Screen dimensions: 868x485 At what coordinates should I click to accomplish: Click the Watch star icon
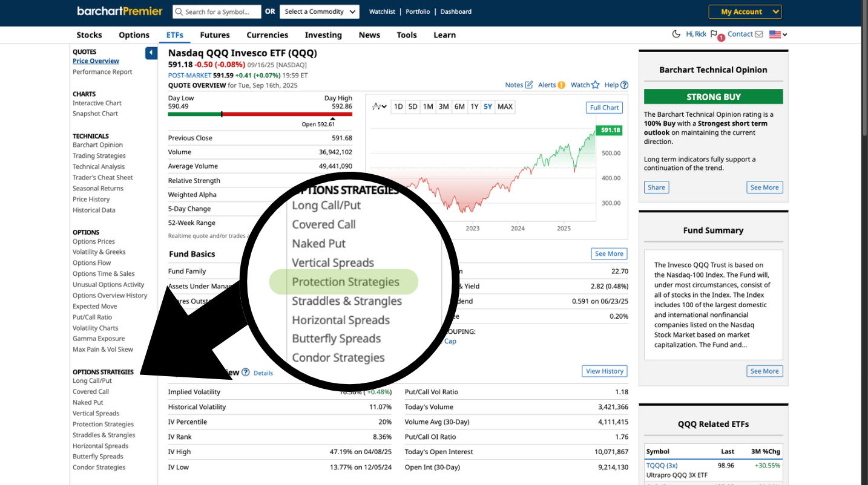coord(596,85)
